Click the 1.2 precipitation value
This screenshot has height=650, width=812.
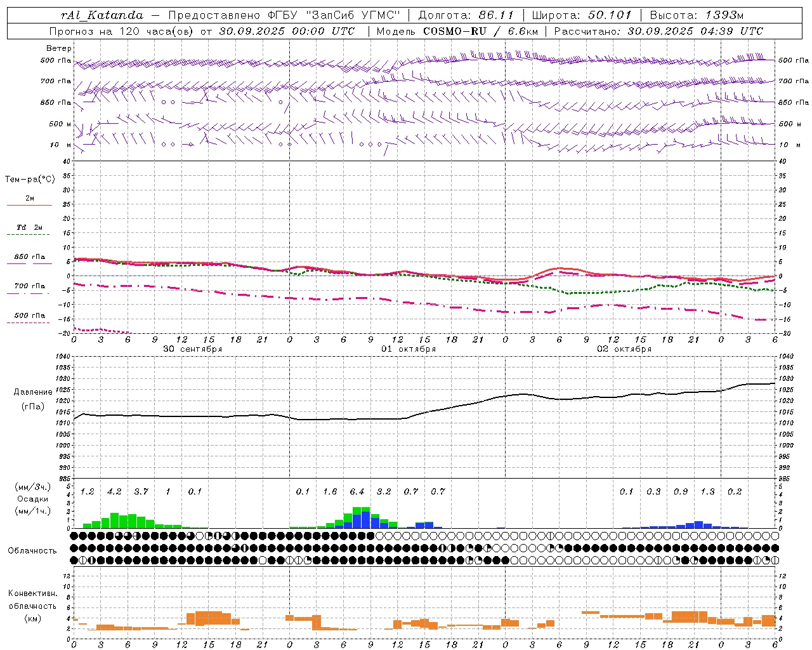88,491
